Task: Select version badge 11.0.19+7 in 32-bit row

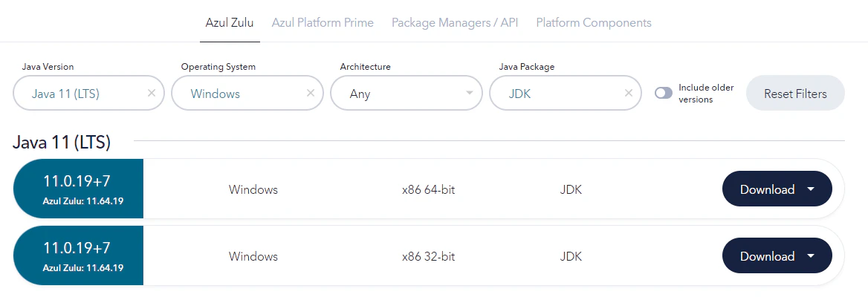Action: [78, 255]
